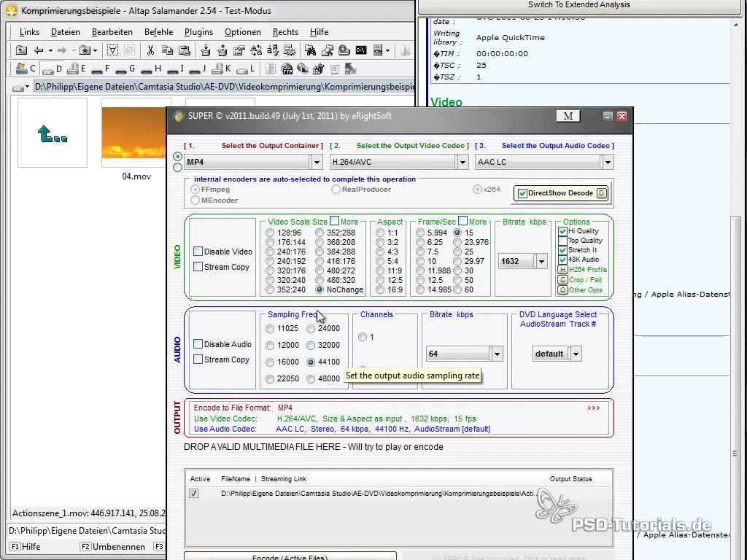The height and width of the screenshot is (560, 747).
Task: Open the Output Container MP4 dropdown
Action: 317,163
